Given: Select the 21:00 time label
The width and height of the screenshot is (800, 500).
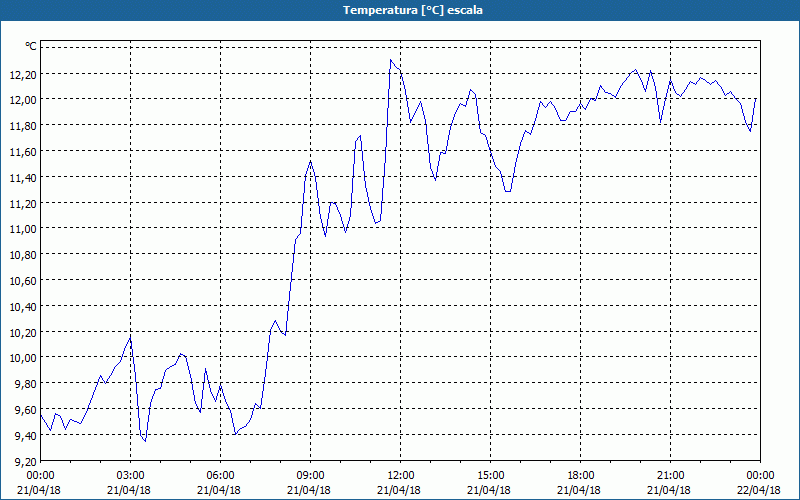Looking at the screenshot, I should (x=669, y=476).
